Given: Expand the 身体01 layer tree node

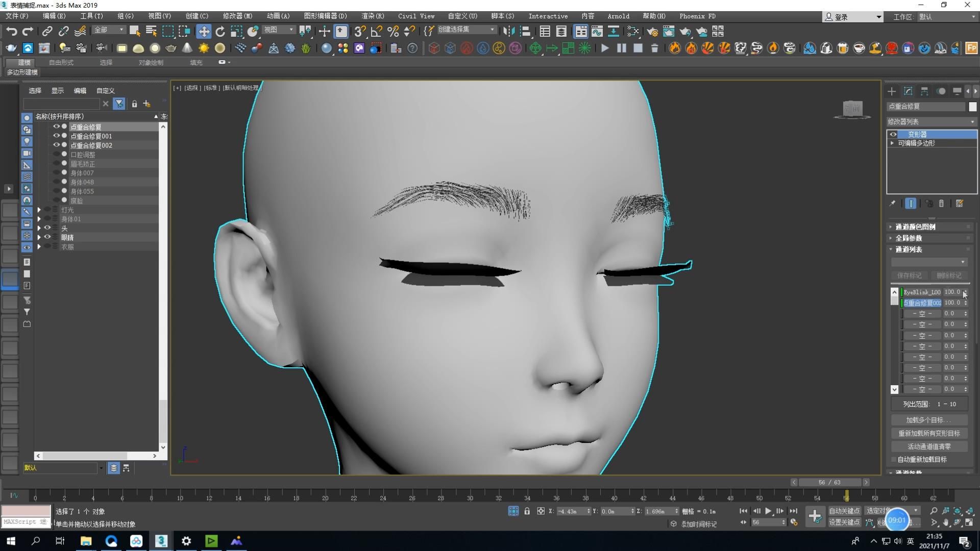Looking at the screenshot, I should click(39, 219).
